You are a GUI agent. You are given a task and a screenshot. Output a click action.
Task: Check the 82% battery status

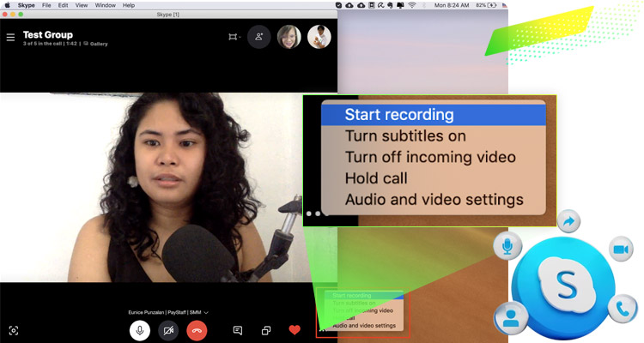click(x=486, y=5)
